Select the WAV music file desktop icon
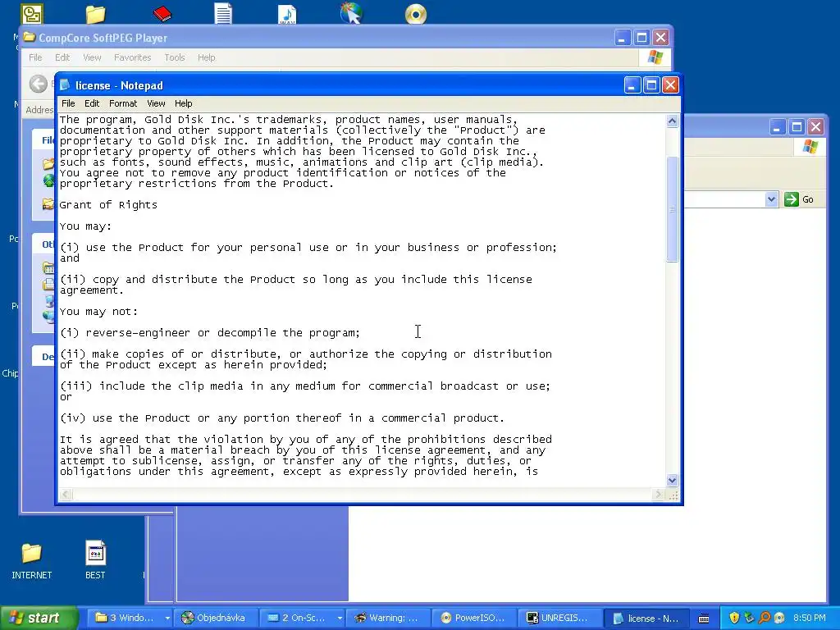The width and height of the screenshot is (840, 630). click(287, 14)
